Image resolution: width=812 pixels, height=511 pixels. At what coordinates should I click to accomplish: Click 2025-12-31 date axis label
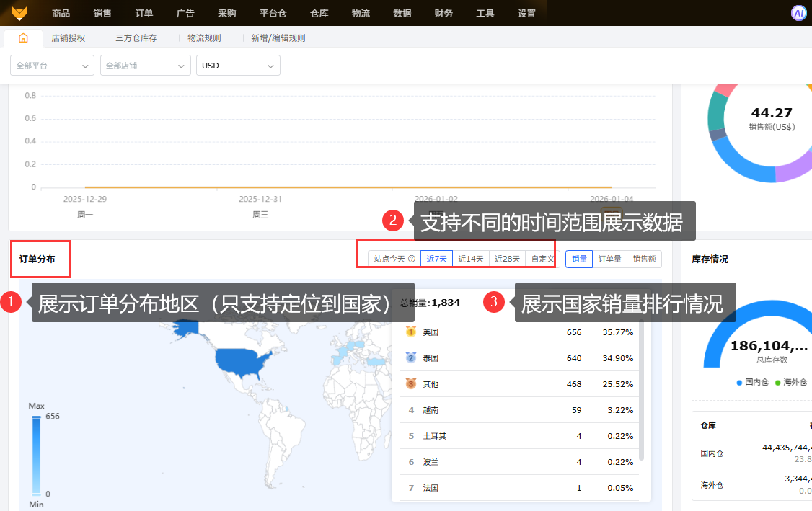pyautogui.click(x=260, y=199)
